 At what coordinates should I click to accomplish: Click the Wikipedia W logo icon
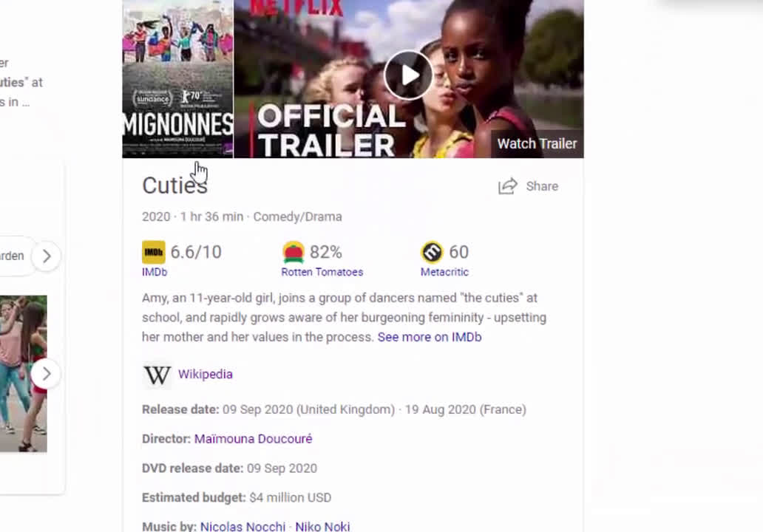click(157, 375)
